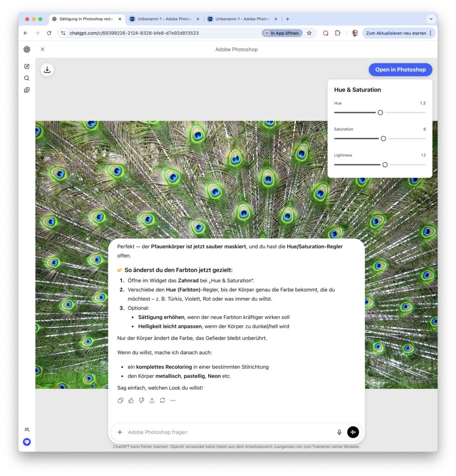Regenerate the response with the refresh icon
This screenshot has height=476, width=456.
(162, 400)
